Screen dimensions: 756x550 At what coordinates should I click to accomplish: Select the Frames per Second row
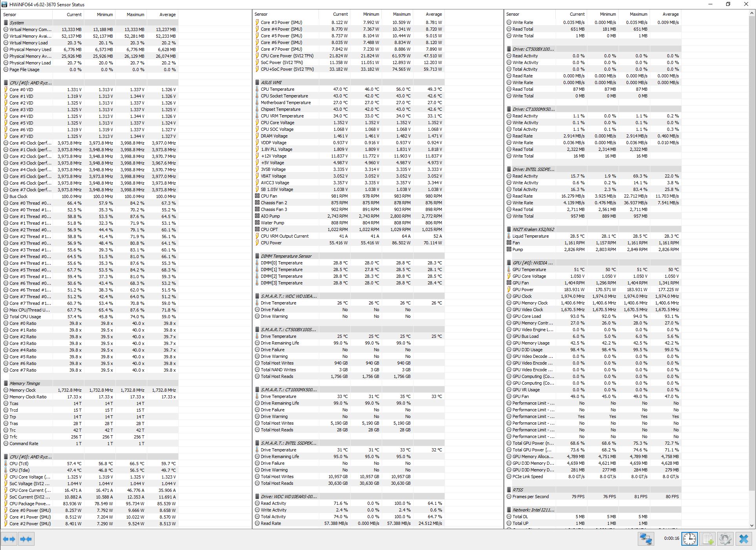(x=531, y=497)
